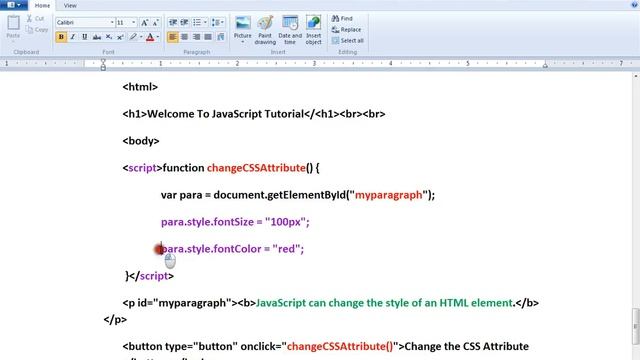The width and height of the screenshot is (640, 360).
Task: Click Find in the Editing group
Action: [x=342, y=18]
